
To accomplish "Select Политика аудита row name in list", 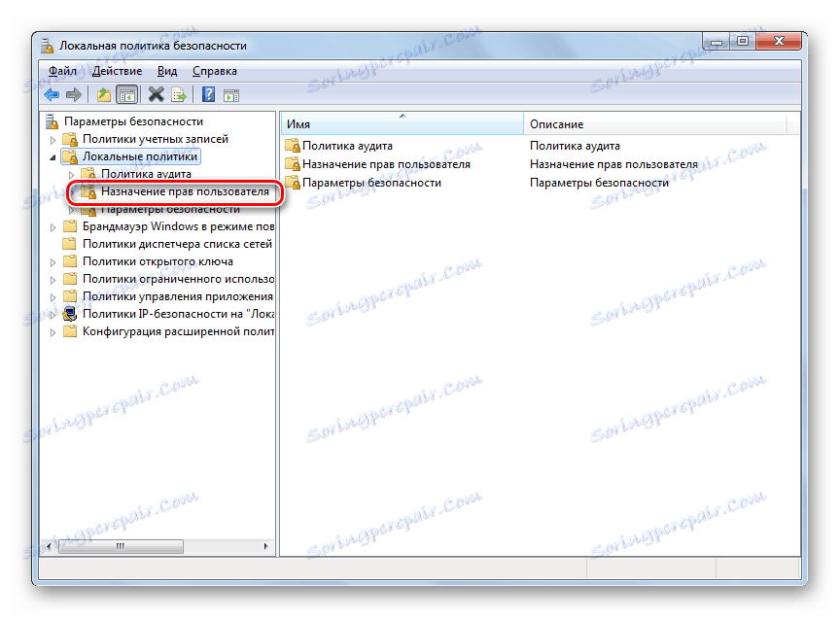I will (x=347, y=146).
